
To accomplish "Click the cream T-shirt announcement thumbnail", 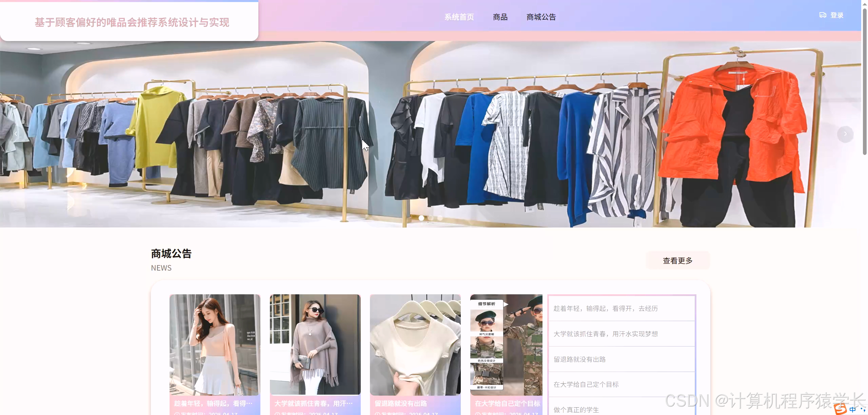I will click(x=415, y=344).
